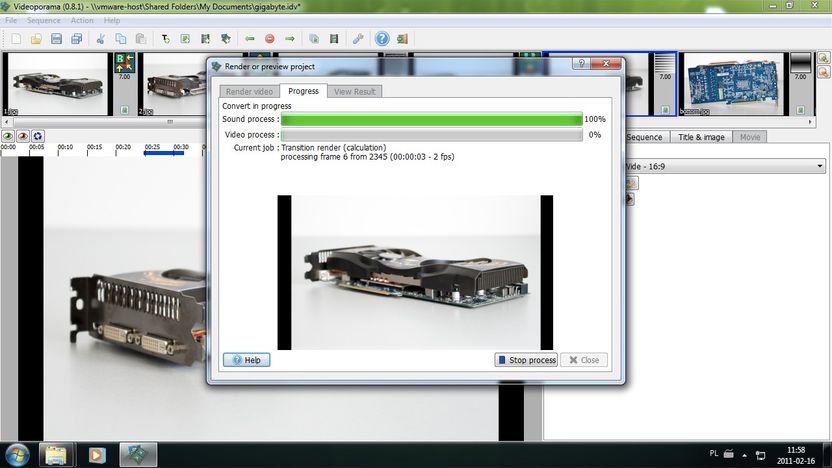Open settings with the wrench icon
The height and width of the screenshot is (468, 832).
click(358, 39)
